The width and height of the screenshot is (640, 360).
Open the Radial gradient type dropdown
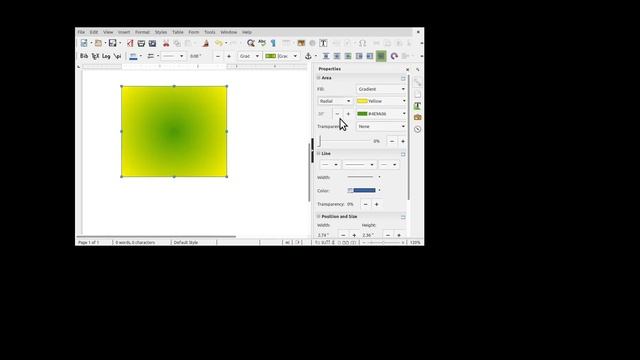coord(334,101)
